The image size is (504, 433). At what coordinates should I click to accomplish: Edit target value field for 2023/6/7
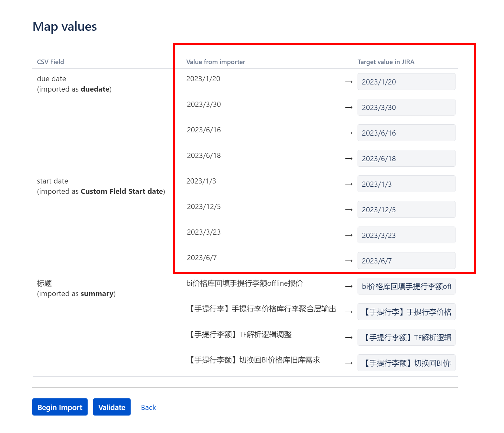(406, 261)
